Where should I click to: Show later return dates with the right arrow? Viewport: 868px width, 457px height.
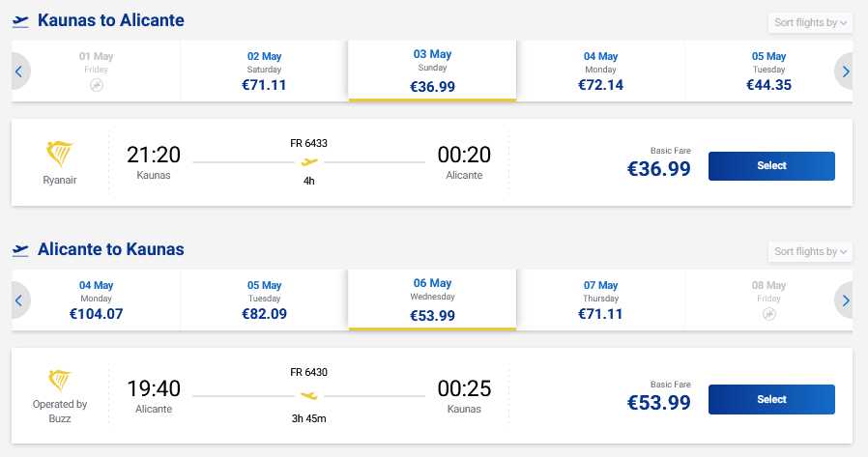[846, 300]
